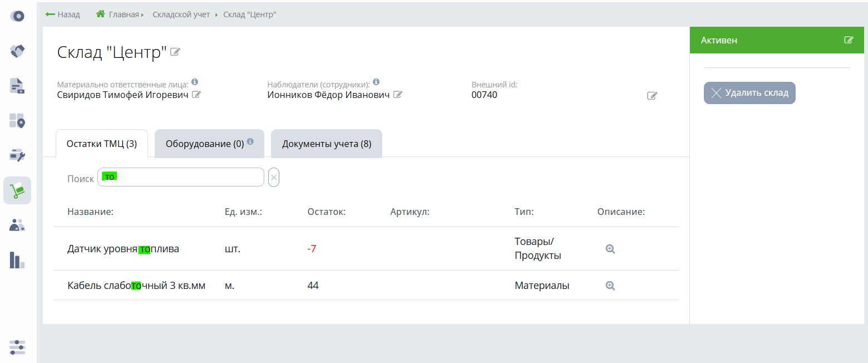Show info tooltip for Наблюдатели
This screenshot has height=363, width=868.
click(376, 82)
